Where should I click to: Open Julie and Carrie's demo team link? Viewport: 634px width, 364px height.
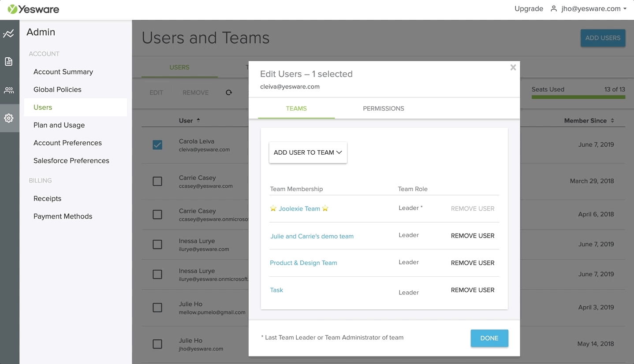click(x=312, y=236)
